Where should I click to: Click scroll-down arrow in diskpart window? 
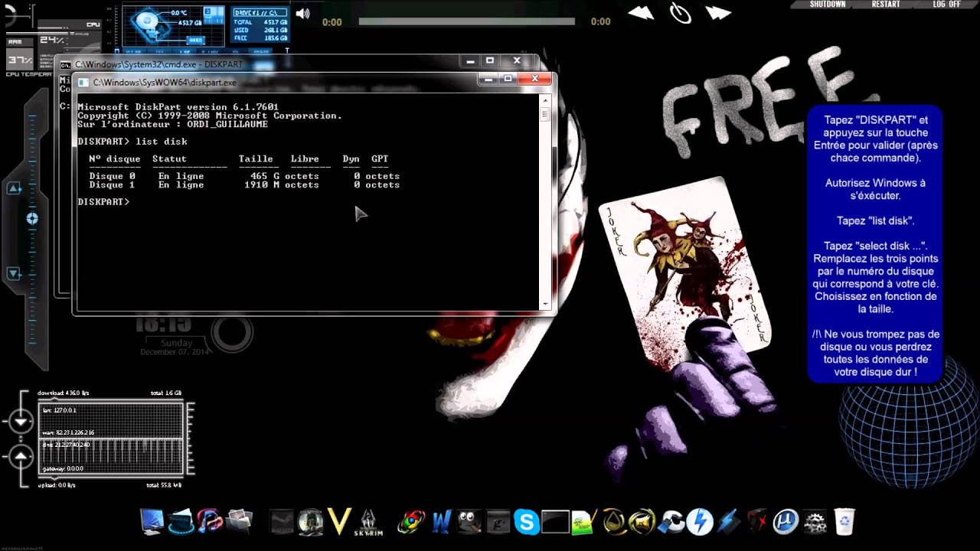546,304
